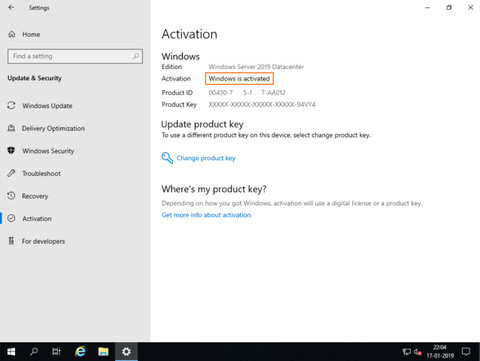The height and width of the screenshot is (361, 480).
Task: Click the For developers tools icon
Action: point(11,241)
